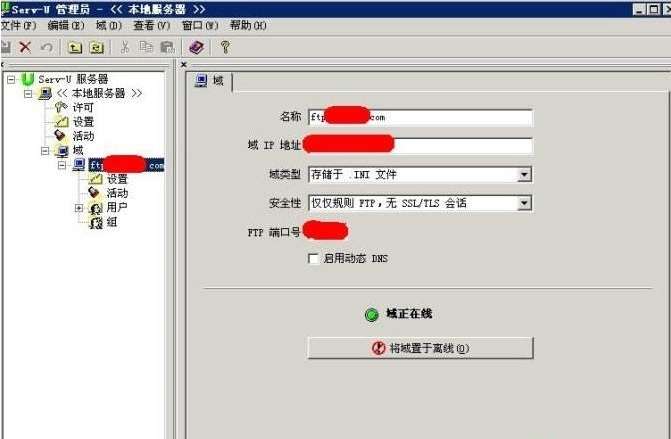This screenshot has height=439, width=671.
Task: Enable the 启用动态 DNS checkbox
Action: click(314, 258)
